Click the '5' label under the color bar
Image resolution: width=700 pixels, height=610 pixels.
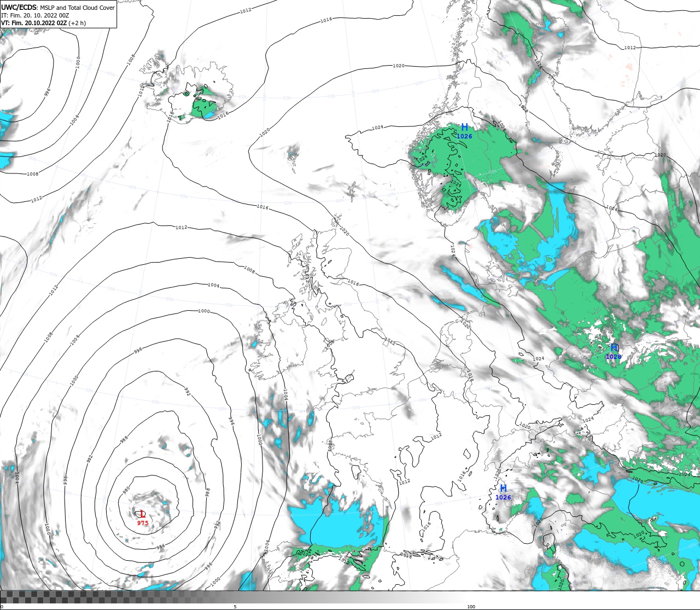235,607
